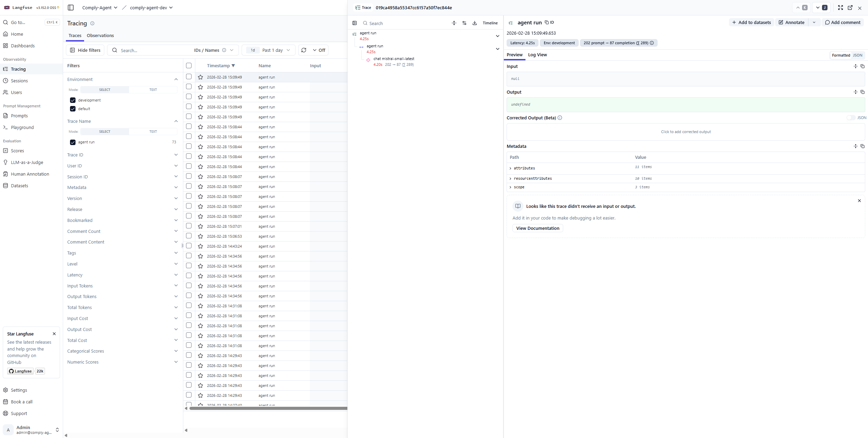
Task: Toggle Corrected Output JSON switch
Action: [x=851, y=118]
